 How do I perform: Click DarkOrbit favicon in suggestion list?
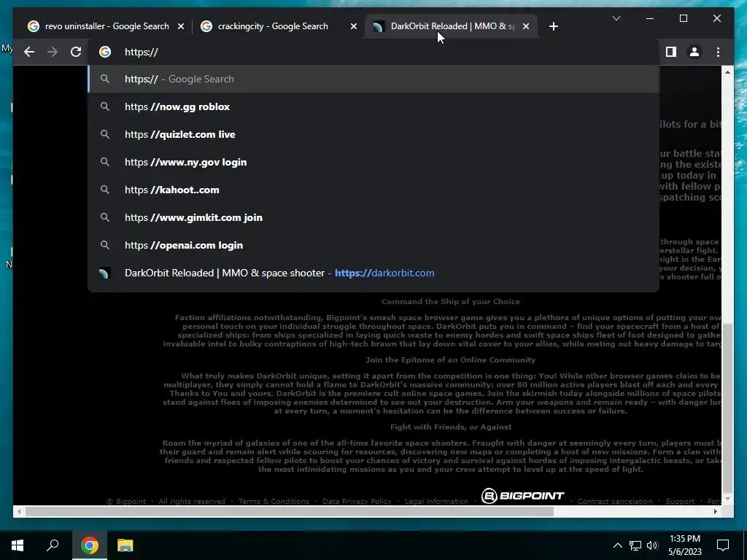[104, 273]
